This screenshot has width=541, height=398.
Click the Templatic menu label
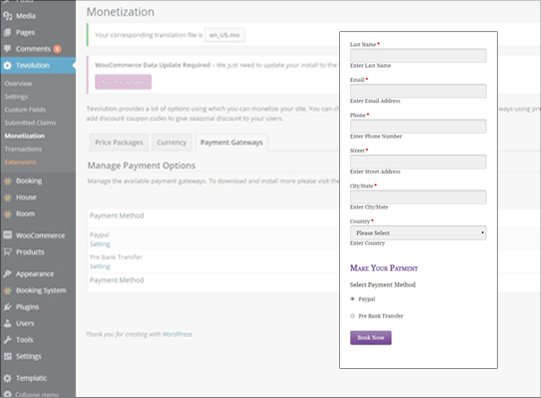pyautogui.click(x=31, y=378)
